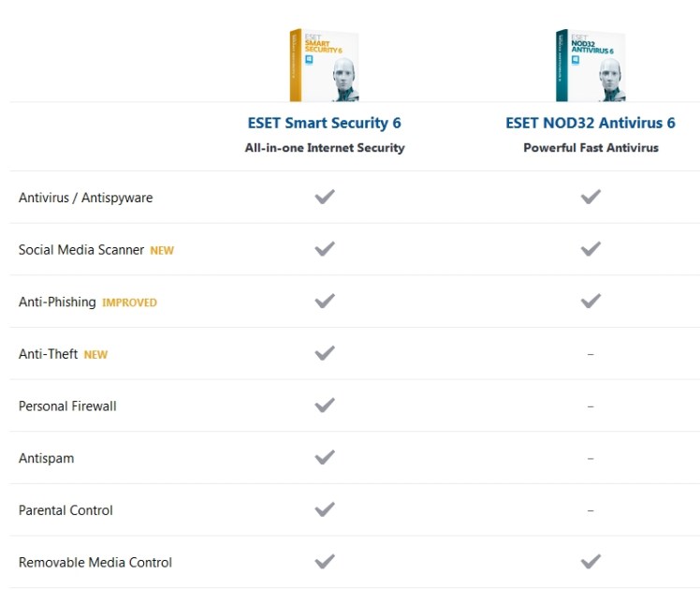Click the IMPROVED badge next to Anti-Phishing
Image resolution: width=700 pixels, height=590 pixels.
click(129, 302)
